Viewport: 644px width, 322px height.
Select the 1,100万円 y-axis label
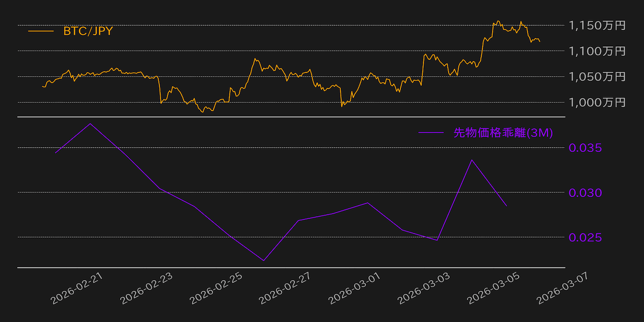(x=597, y=51)
